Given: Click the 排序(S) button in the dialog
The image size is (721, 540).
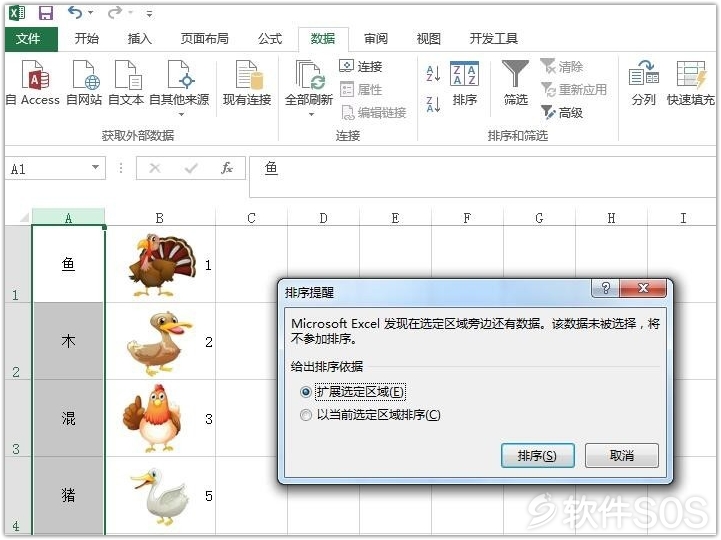Looking at the screenshot, I should (537, 455).
